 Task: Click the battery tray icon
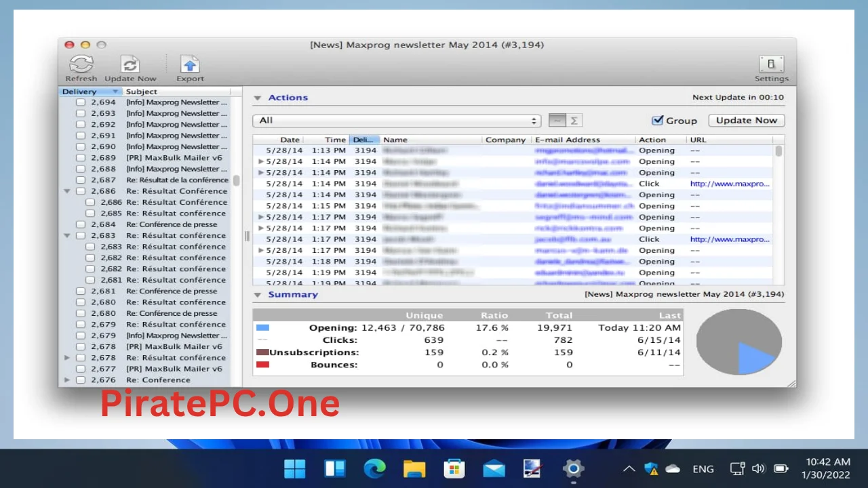click(x=781, y=468)
